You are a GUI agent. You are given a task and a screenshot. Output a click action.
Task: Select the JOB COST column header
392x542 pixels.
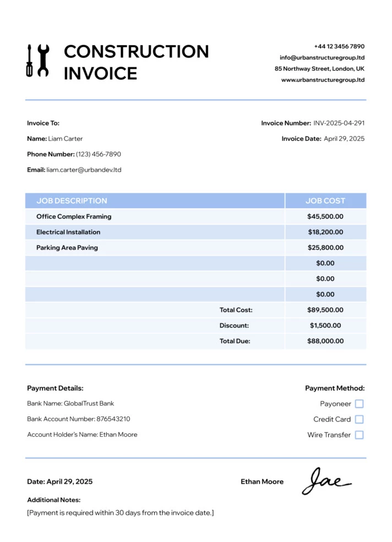(325, 200)
